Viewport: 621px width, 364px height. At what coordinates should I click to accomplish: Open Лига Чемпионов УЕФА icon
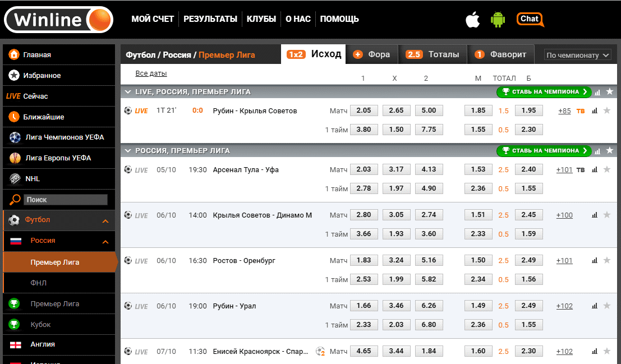(15, 137)
